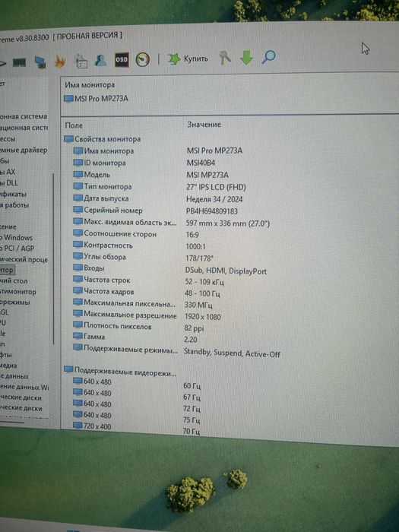Click the value Standby, Suspend, Active-Off

pyautogui.click(x=232, y=353)
